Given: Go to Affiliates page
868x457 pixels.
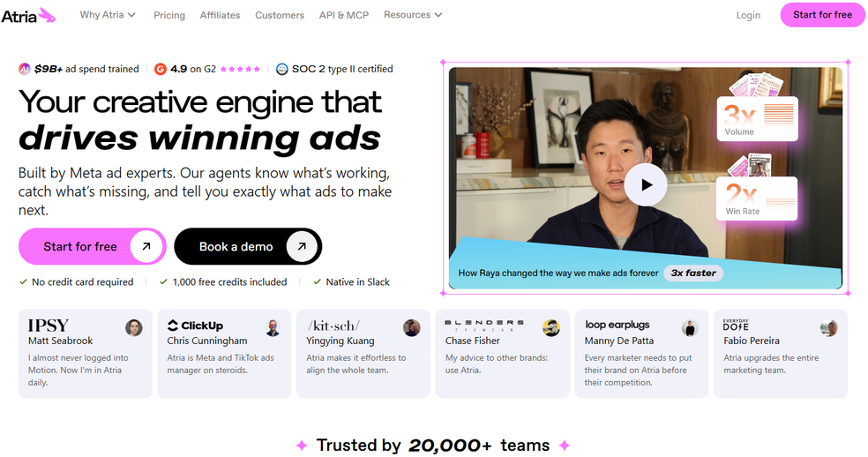Looking at the screenshot, I should click(x=220, y=16).
